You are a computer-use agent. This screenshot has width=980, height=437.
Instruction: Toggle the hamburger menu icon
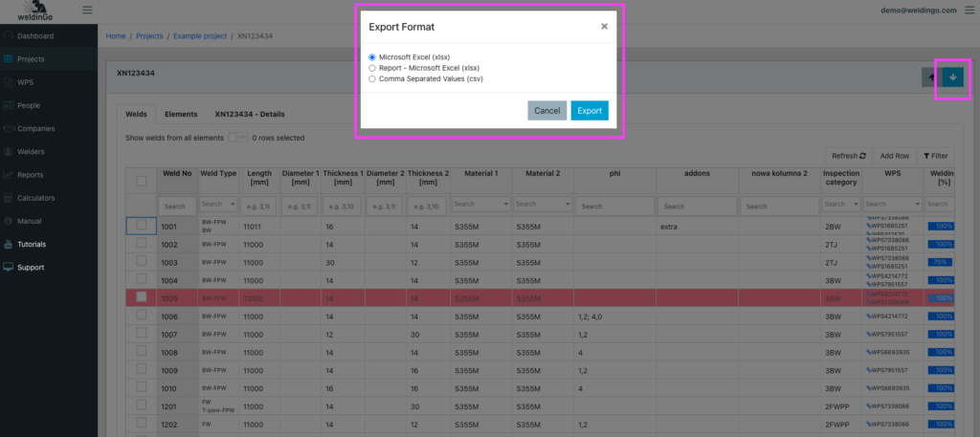pos(88,10)
